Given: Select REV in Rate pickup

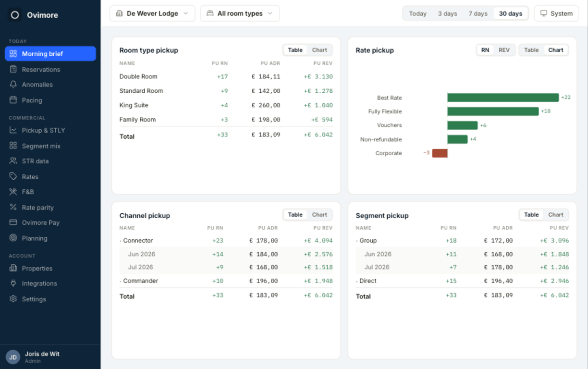Looking at the screenshot, I should 504,50.
